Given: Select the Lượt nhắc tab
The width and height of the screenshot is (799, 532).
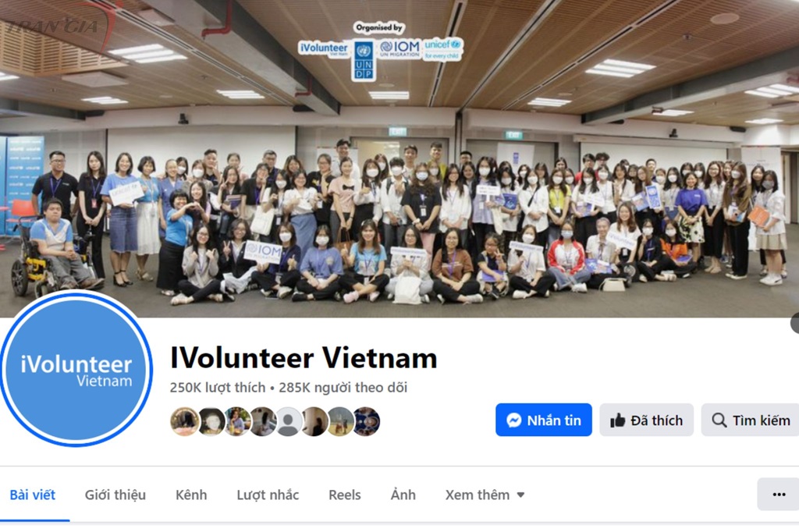Looking at the screenshot, I should coord(268,495).
